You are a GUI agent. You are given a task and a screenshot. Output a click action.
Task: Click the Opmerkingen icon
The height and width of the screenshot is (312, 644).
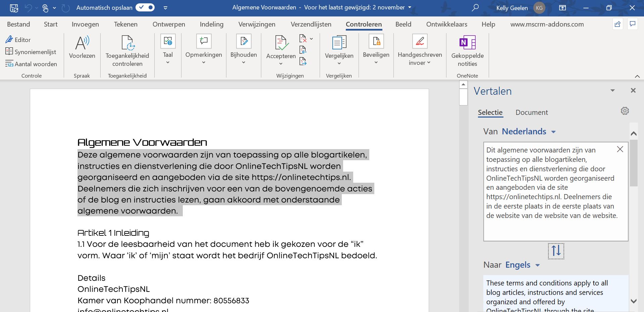click(203, 41)
